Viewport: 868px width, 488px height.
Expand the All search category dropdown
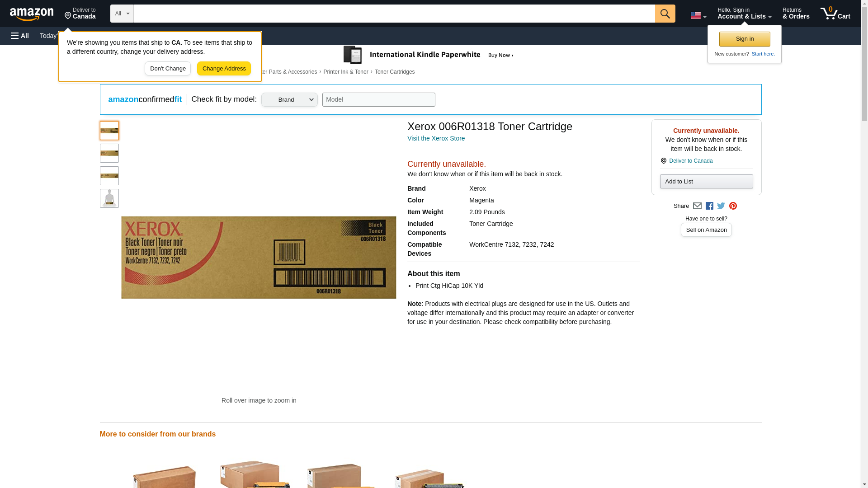(122, 14)
